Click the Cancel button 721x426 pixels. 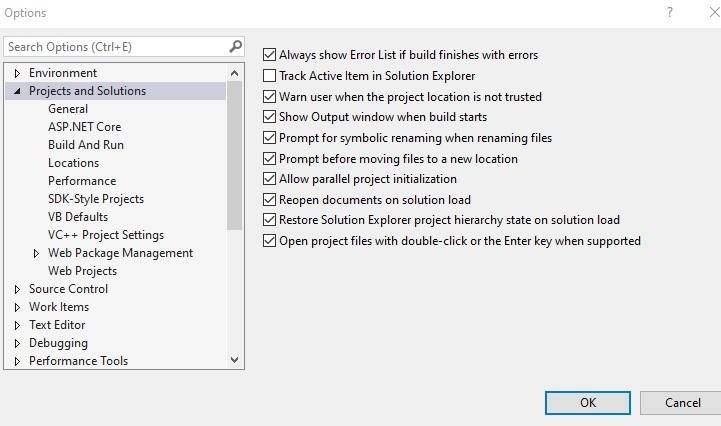point(683,402)
